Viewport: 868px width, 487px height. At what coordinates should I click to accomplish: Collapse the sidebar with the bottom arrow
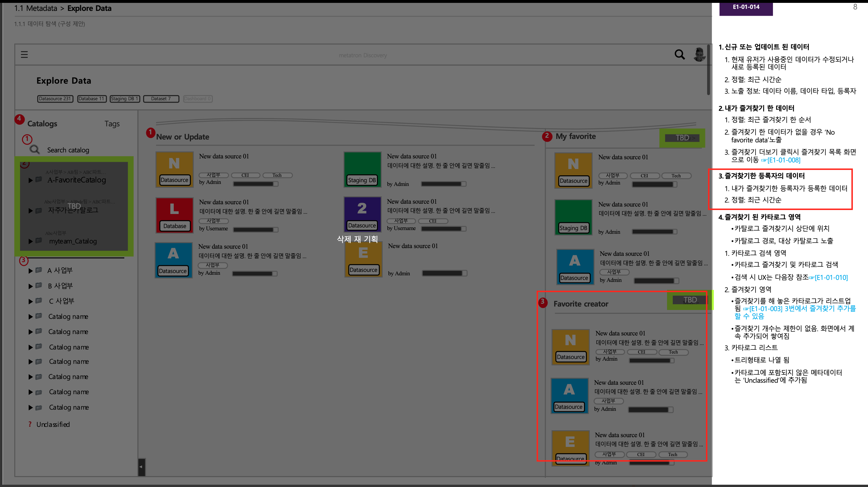point(141,468)
